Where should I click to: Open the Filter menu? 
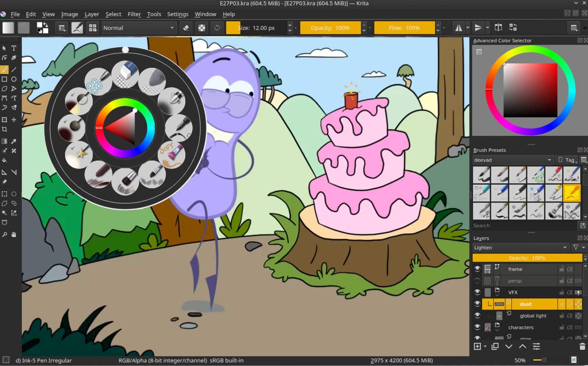134,14
